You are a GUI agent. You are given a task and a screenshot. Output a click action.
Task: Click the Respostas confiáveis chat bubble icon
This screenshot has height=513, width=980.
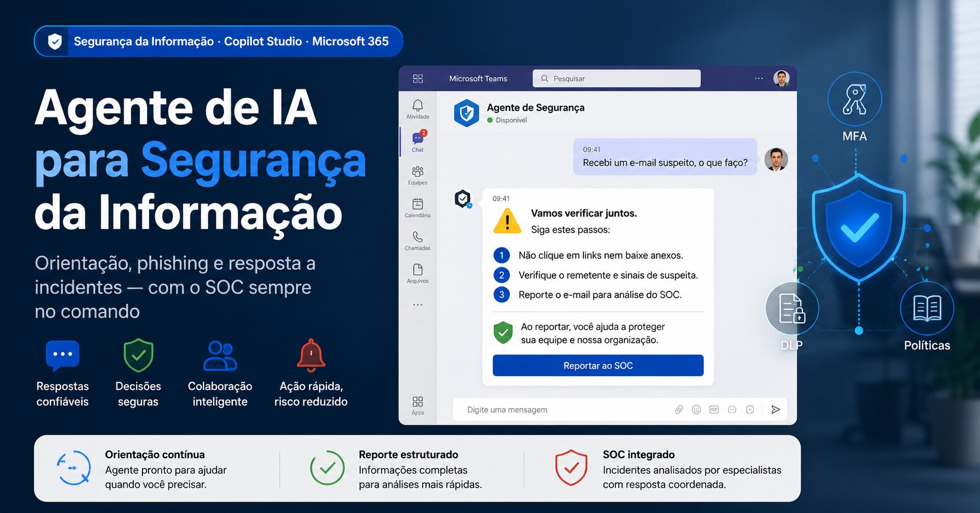[63, 356]
